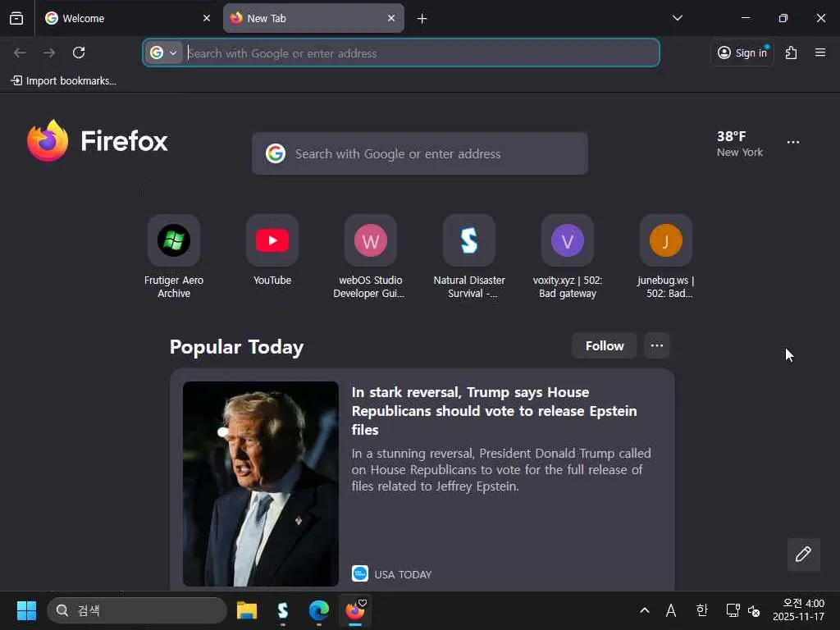The image size is (840, 630).
Task: Customize new tab with pencil icon
Action: [x=804, y=555]
